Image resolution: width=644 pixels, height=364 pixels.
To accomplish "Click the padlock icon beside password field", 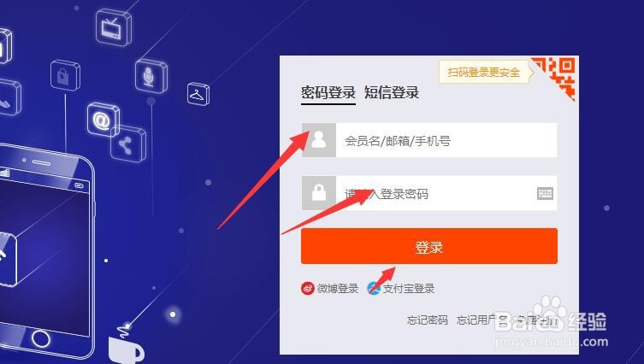I will point(319,193).
